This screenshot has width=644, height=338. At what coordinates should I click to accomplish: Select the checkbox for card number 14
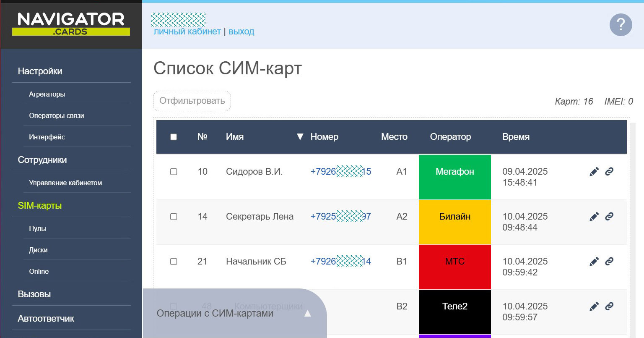pyautogui.click(x=174, y=217)
